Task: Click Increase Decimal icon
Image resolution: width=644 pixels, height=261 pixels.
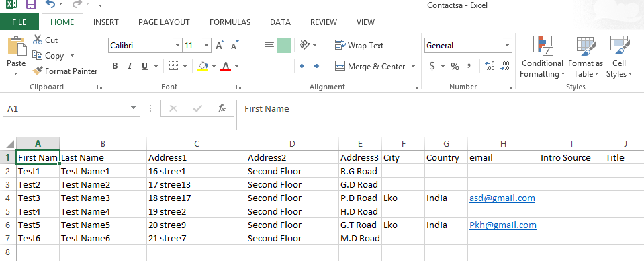Action: pyautogui.click(x=490, y=66)
